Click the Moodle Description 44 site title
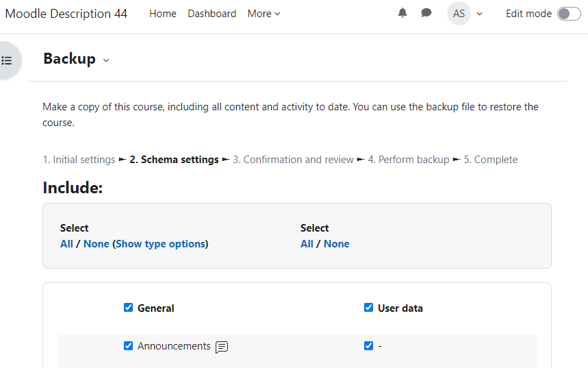Viewport: 588px width, 368px height. click(x=66, y=14)
